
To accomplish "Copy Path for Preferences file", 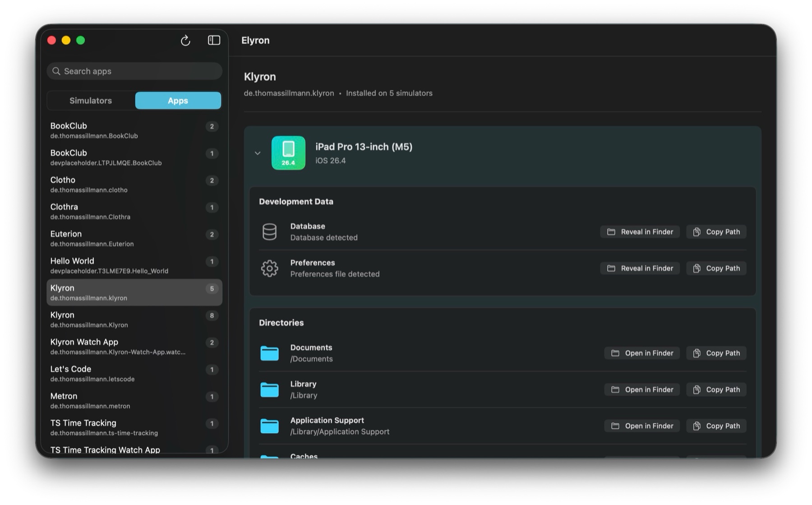I will point(716,269).
